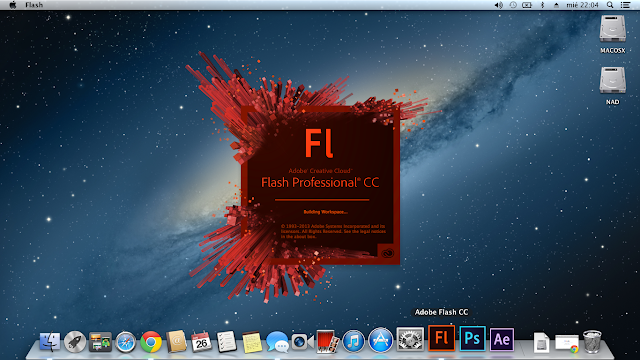
Task: Open System Preferences gear in Dock
Action: (x=410, y=339)
